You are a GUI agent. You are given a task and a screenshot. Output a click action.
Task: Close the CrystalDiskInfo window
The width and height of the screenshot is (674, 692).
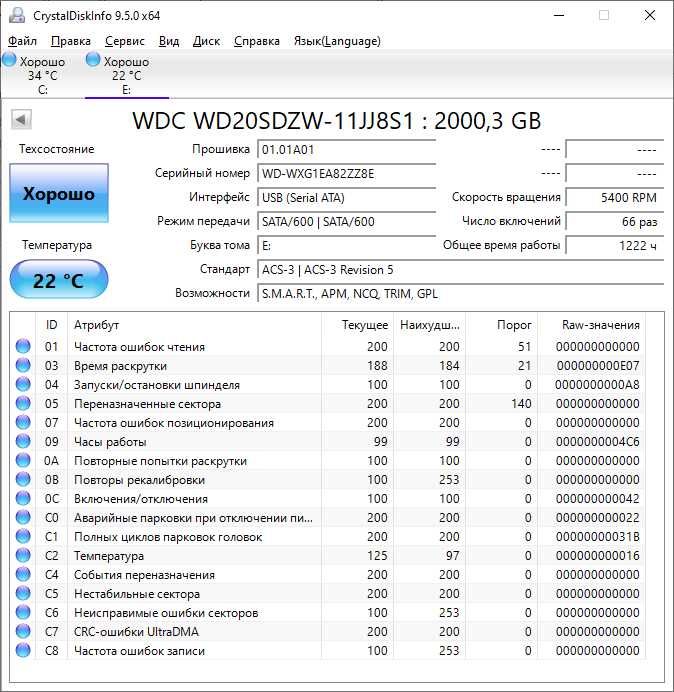pyautogui.click(x=650, y=15)
